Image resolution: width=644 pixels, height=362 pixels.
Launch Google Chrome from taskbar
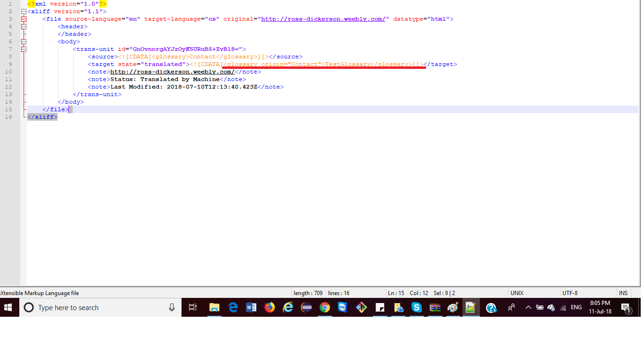click(x=324, y=308)
